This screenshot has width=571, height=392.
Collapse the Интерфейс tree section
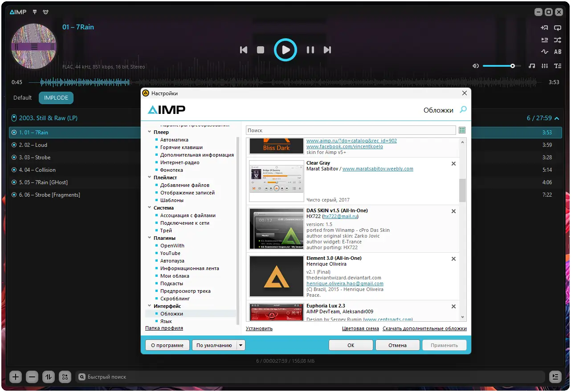149,307
